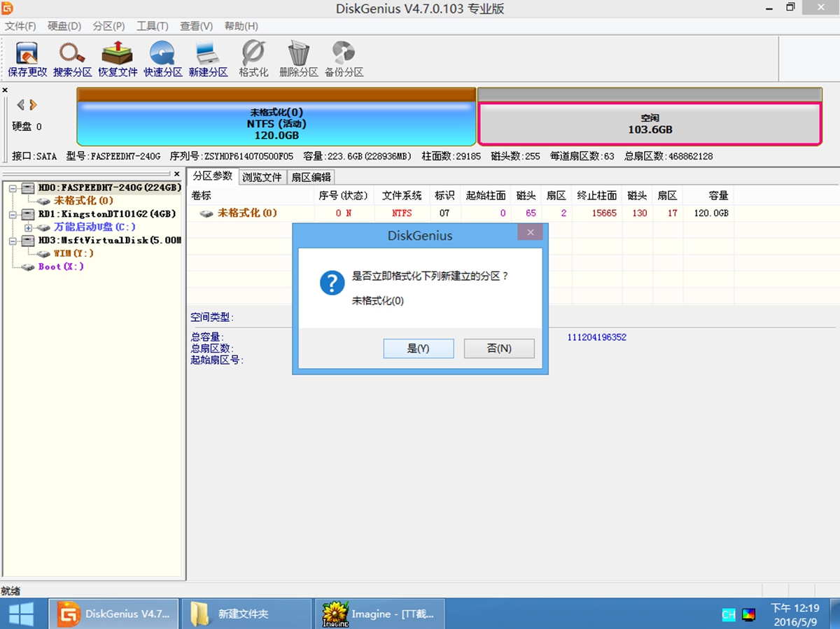Open the 硬盘(D) menu

(x=63, y=26)
